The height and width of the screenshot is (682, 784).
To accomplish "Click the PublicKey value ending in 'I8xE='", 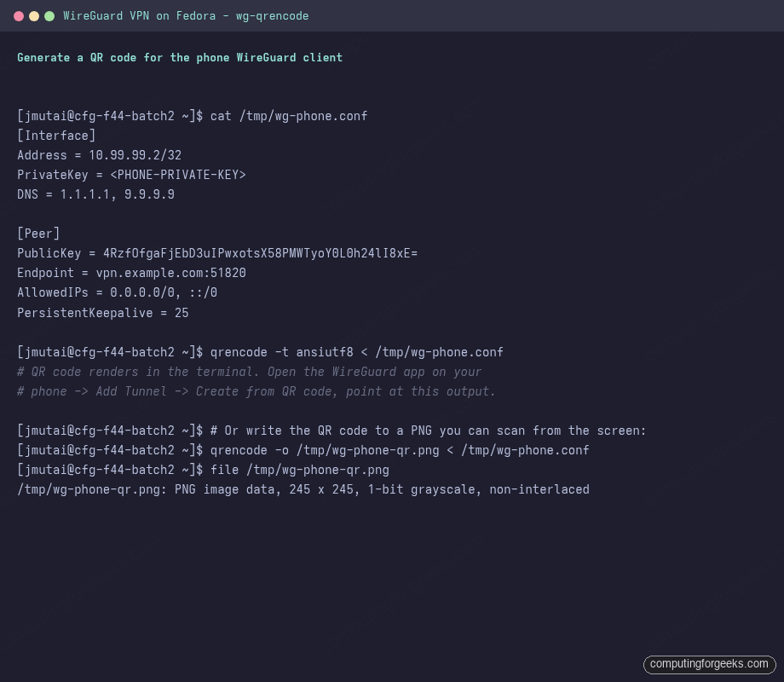I will (x=260, y=253).
